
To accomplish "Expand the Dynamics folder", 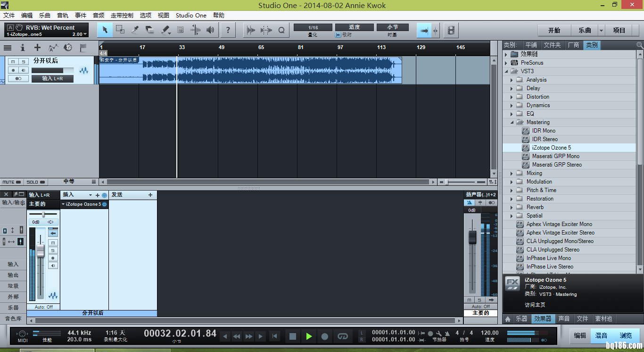I will 512,105.
